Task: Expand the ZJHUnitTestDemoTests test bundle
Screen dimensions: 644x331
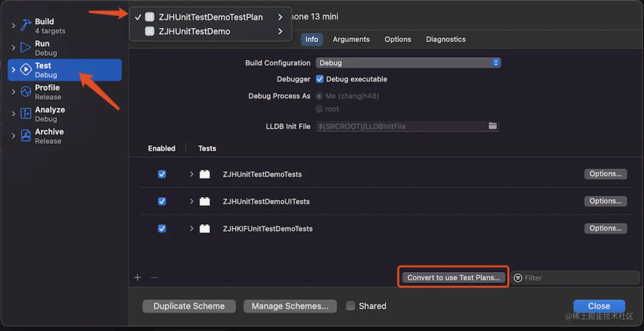Action: coord(192,174)
